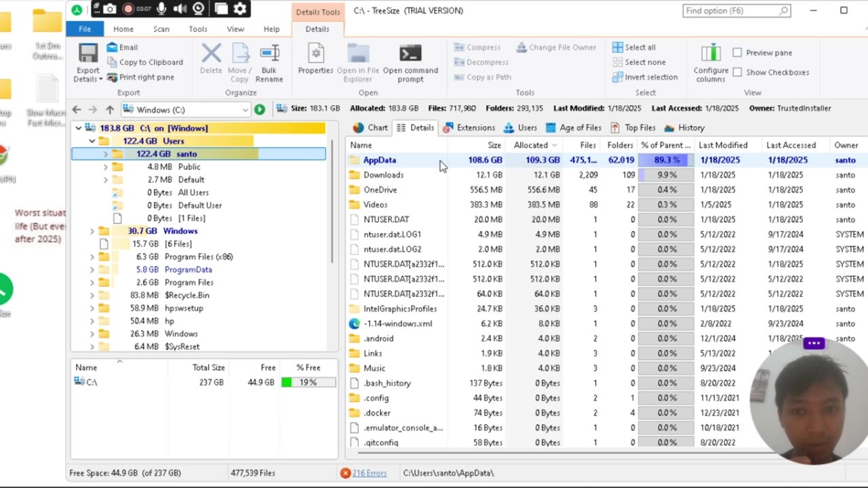Click Open in File Explorer
The width and height of the screenshot is (868, 488).
pos(358,62)
